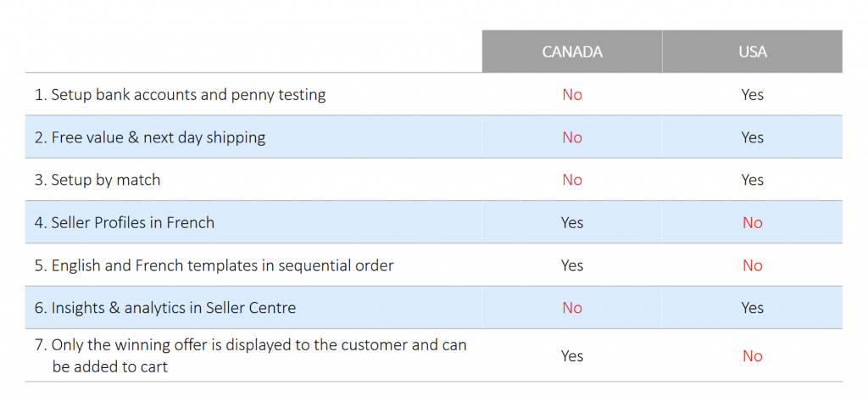This screenshot has width=868, height=402.
Task: Click the CANADA column header
Action: [x=572, y=52]
